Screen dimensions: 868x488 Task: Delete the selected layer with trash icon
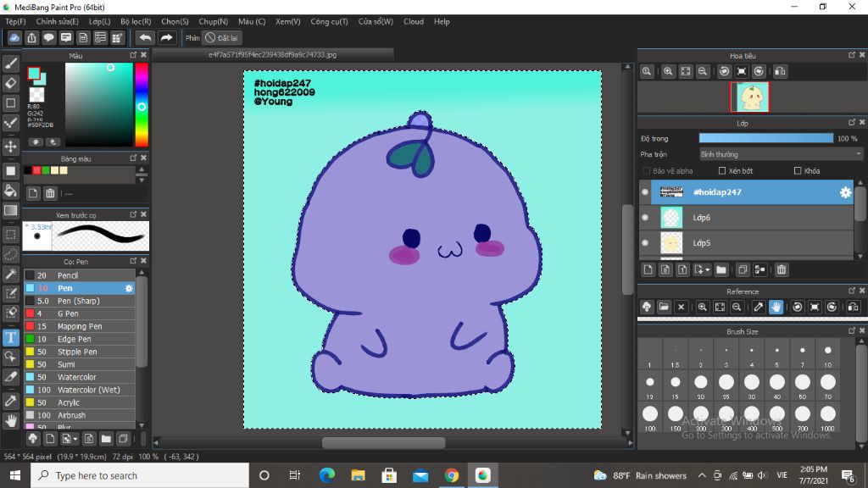(782, 269)
